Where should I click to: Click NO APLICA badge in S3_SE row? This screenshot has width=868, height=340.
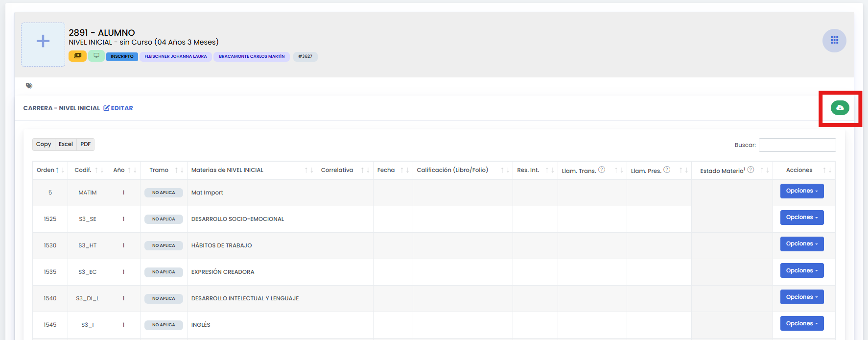coord(164,219)
